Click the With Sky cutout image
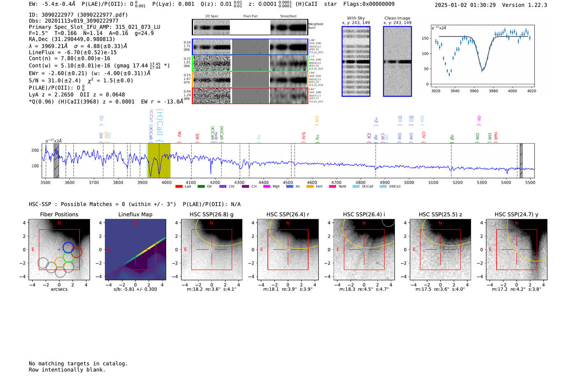The image size is (576, 392). (x=356, y=61)
